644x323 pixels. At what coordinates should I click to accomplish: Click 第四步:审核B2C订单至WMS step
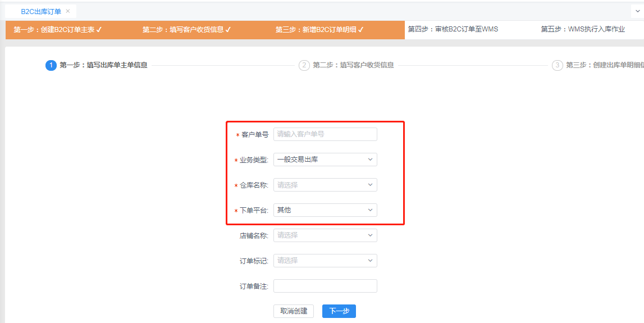[x=453, y=29]
